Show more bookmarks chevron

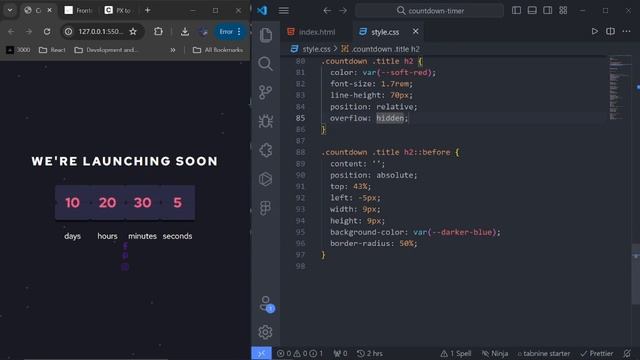[x=173, y=50]
